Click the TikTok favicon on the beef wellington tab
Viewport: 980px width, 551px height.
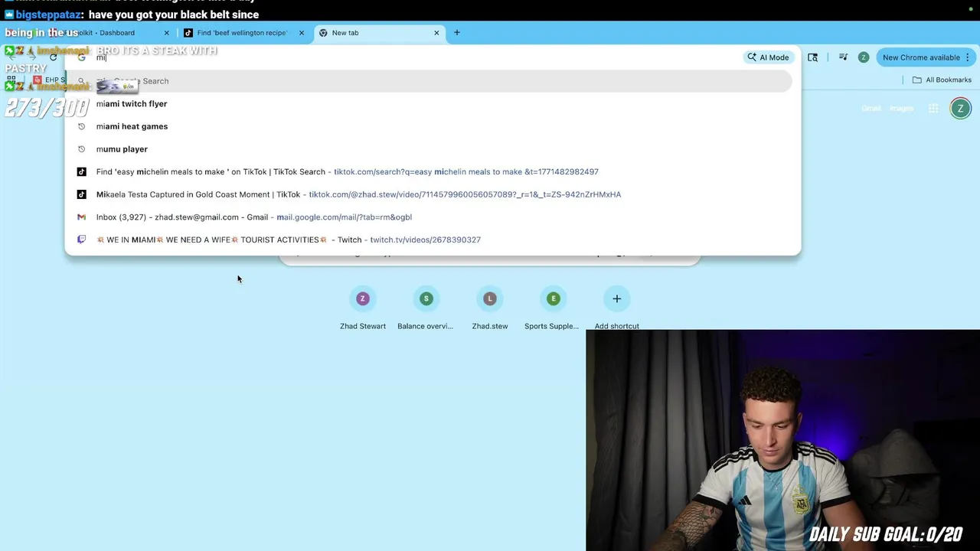[x=188, y=33]
